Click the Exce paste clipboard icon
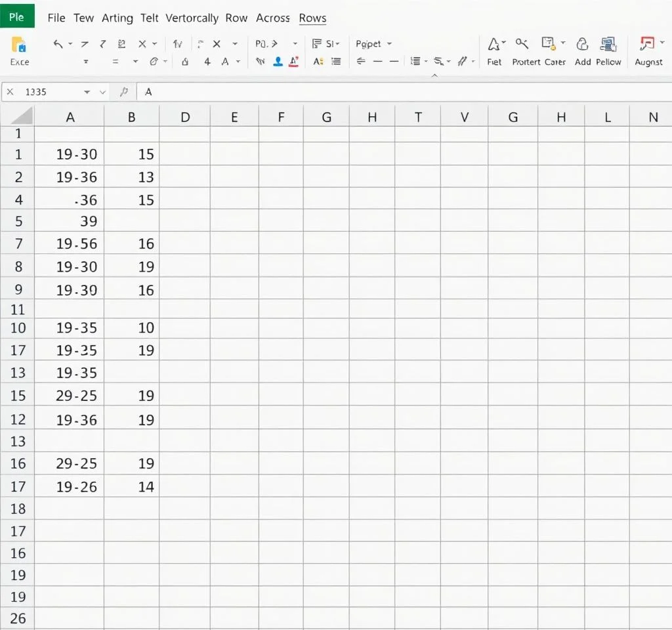672x630 pixels. (x=19, y=45)
